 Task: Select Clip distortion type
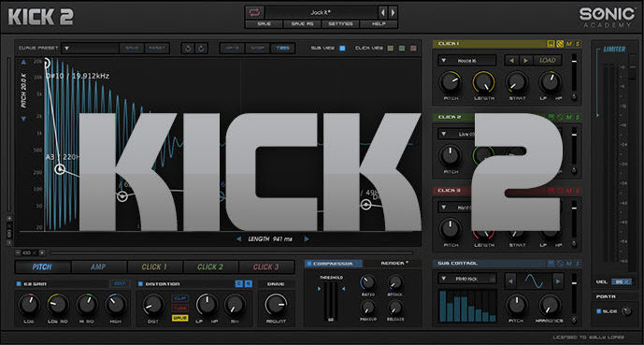[x=179, y=298]
